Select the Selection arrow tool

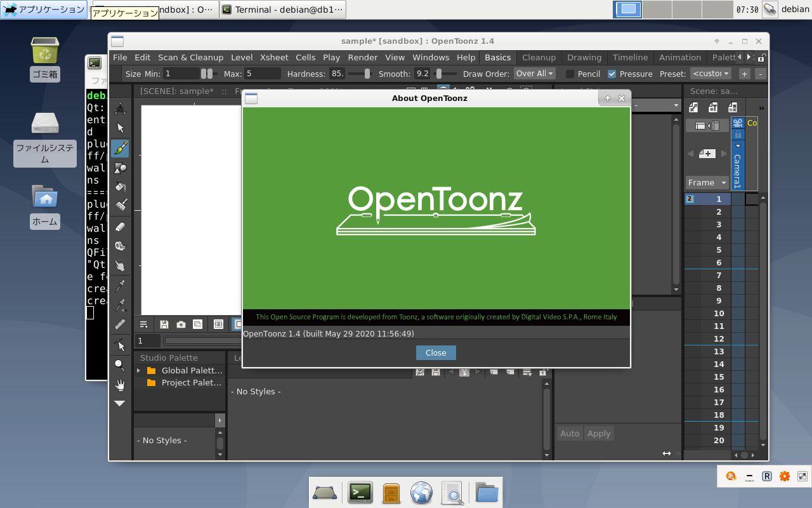120,128
